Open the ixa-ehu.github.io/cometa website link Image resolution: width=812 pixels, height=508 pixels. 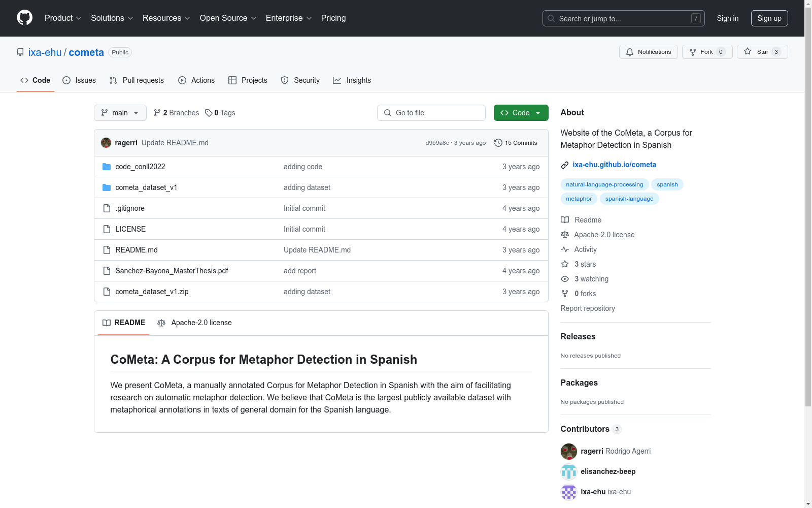[x=614, y=165]
